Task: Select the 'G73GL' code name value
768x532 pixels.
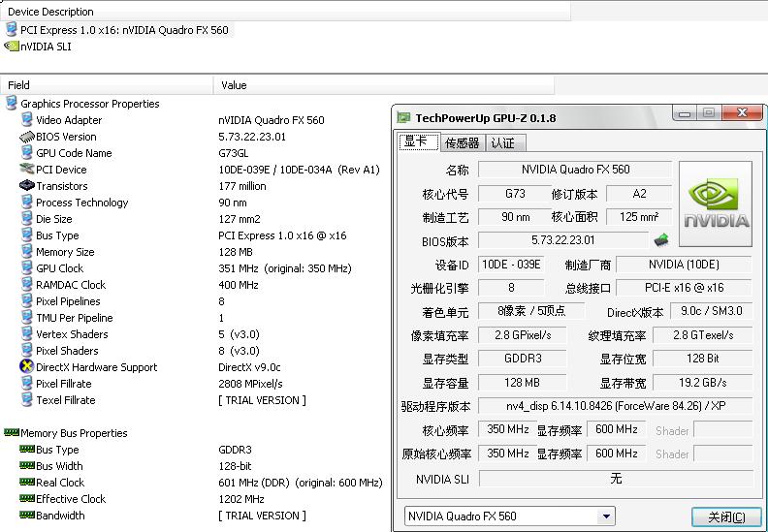Action: click(x=233, y=153)
